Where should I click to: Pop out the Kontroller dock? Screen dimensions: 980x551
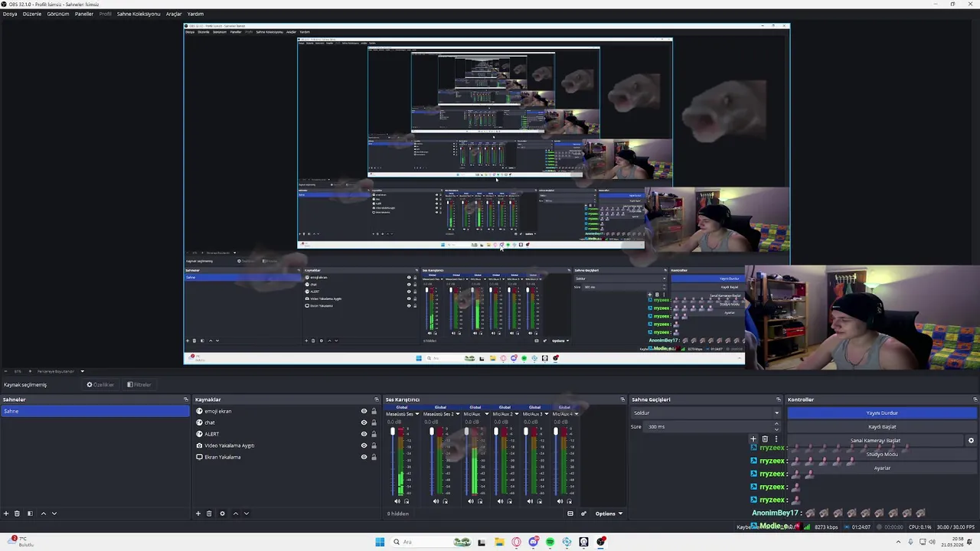[x=975, y=399]
